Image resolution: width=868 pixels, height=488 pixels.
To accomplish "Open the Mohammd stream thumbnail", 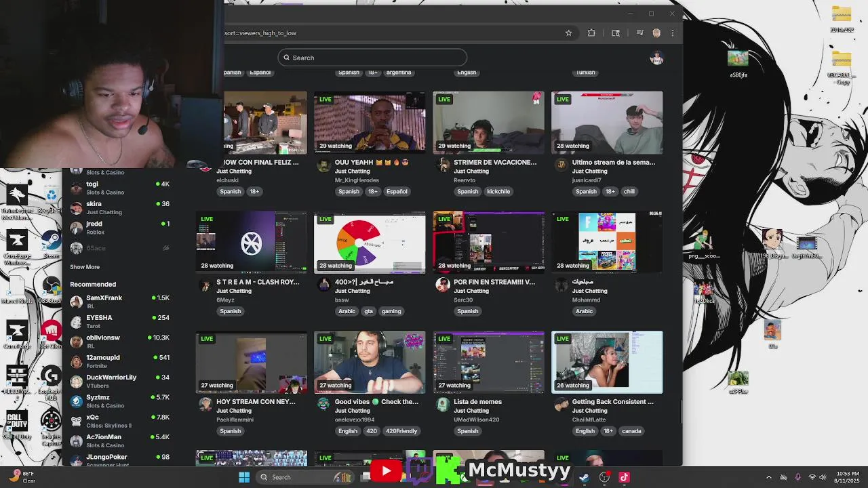I will point(607,242).
